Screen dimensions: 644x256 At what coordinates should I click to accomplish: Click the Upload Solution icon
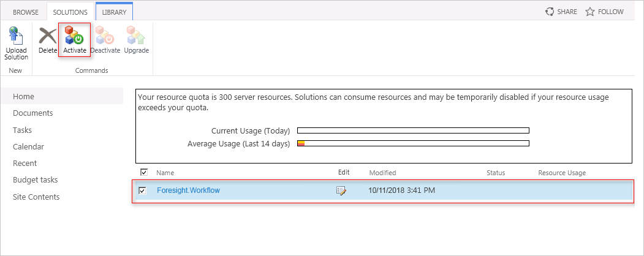[x=16, y=36]
